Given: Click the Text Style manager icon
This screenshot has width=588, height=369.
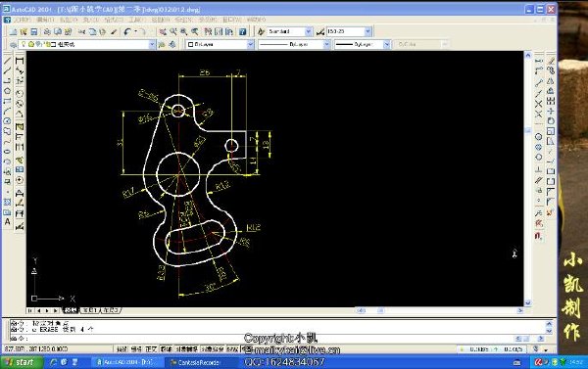Looking at the screenshot, I should pos(261,32).
